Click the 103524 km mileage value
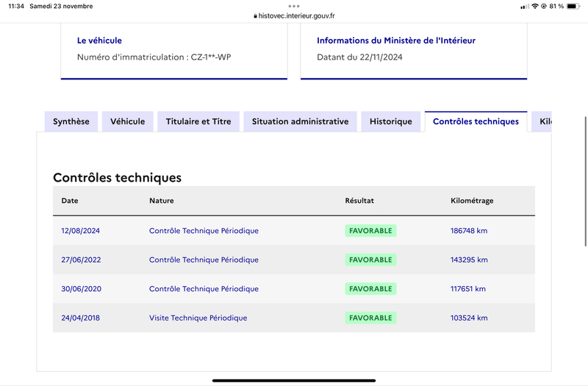The image size is (588, 386). 469,318
